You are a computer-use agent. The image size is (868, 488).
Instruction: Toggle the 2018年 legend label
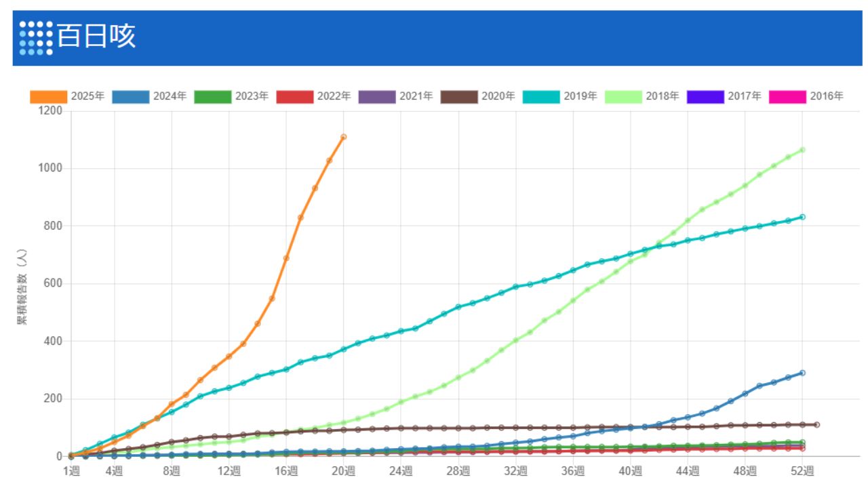click(662, 96)
